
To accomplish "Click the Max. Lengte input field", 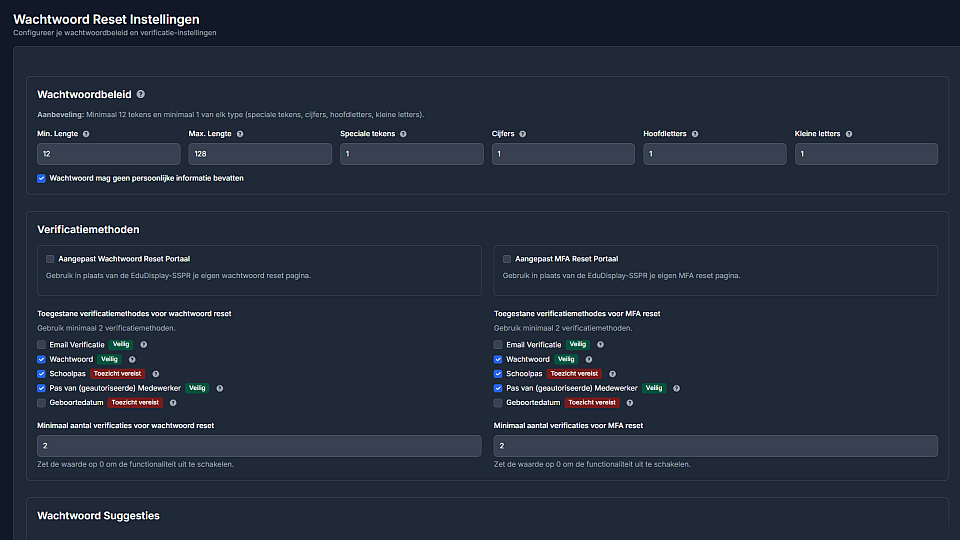I will point(260,154).
